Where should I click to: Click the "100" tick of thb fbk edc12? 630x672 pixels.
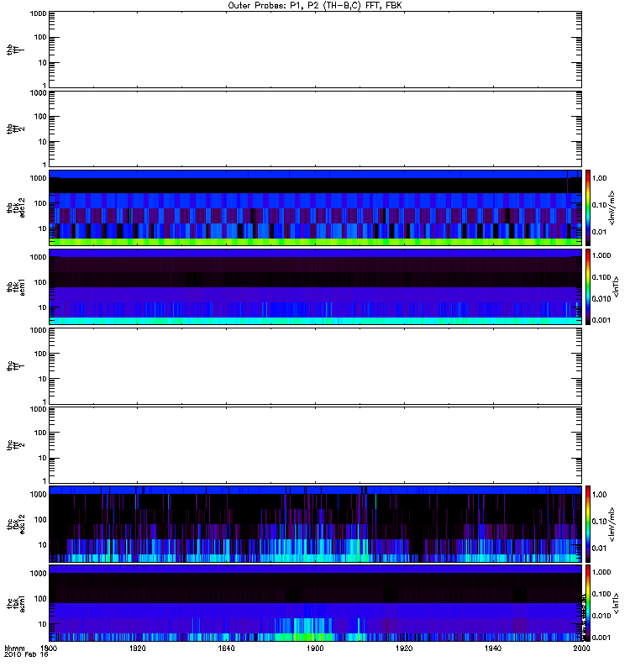[x=40, y=203]
